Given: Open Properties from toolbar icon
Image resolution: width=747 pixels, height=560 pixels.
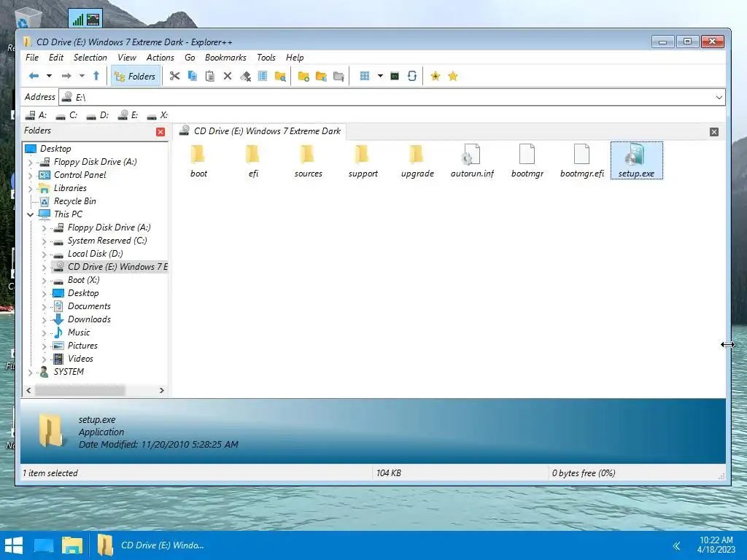Looking at the screenshot, I should tap(263, 76).
